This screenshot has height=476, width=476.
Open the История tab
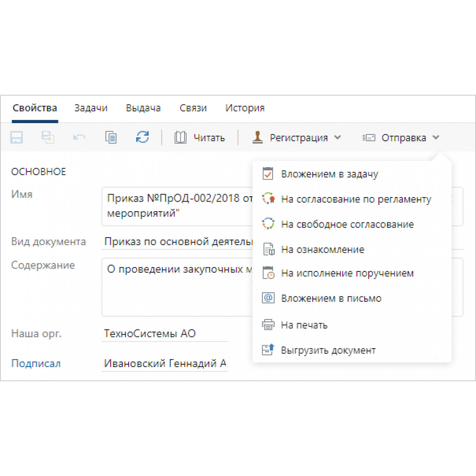click(245, 108)
